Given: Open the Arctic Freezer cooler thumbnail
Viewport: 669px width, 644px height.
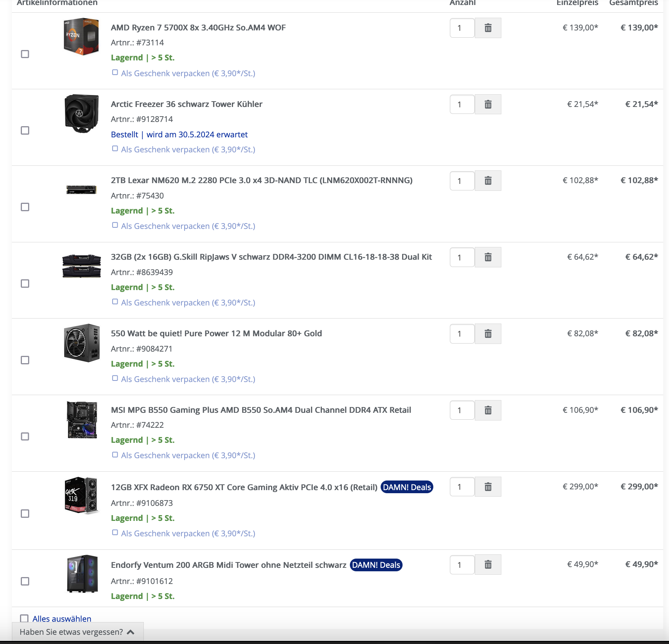Looking at the screenshot, I should [x=82, y=113].
